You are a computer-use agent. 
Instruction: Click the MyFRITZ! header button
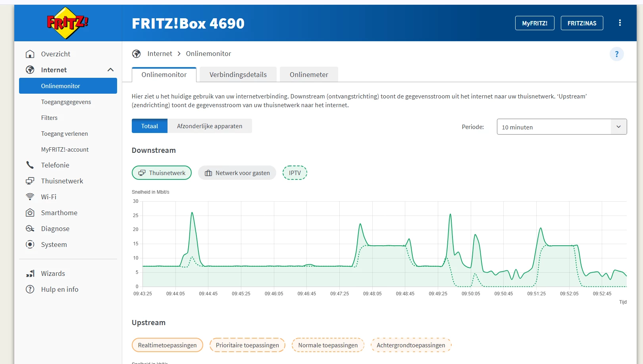click(x=535, y=23)
